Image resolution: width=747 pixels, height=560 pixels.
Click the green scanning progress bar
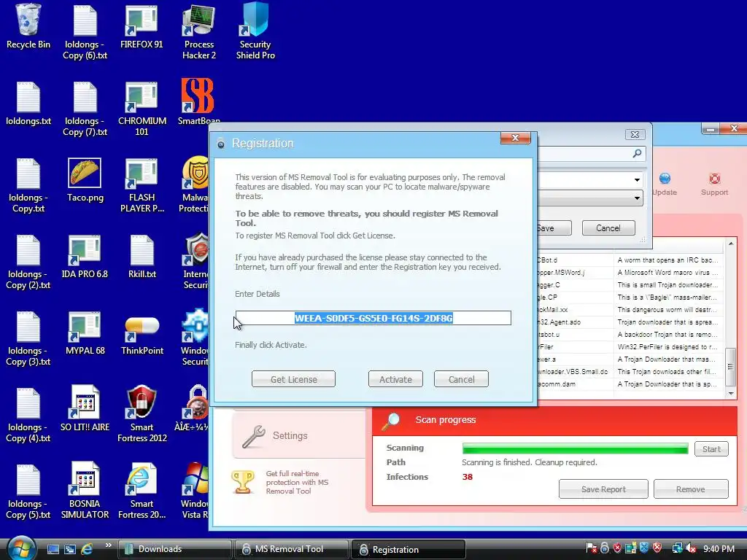(x=575, y=448)
